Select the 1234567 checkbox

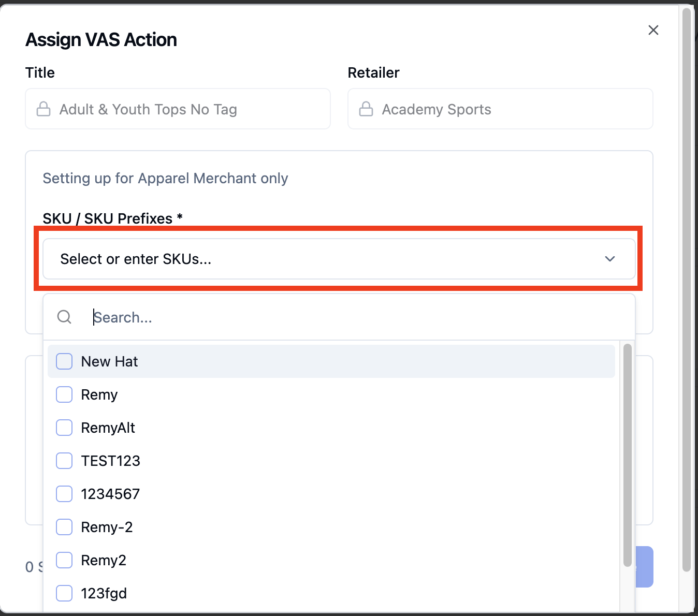pyautogui.click(x=64, y=494)
